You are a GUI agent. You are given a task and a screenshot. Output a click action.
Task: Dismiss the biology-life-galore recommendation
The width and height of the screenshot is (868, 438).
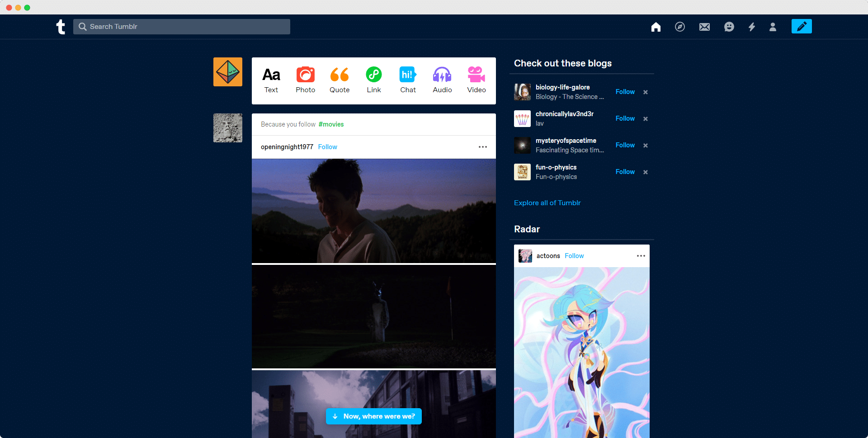(x=646, y=92)
